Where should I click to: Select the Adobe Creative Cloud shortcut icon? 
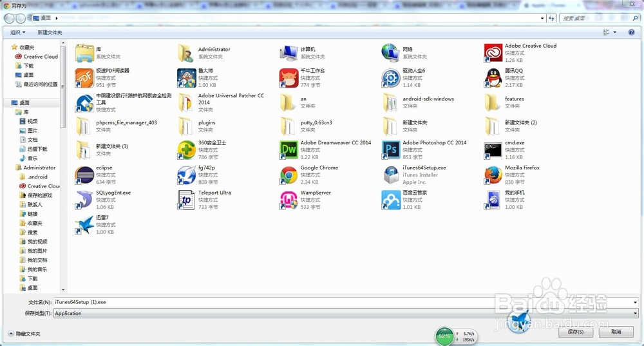coord(493,53)
